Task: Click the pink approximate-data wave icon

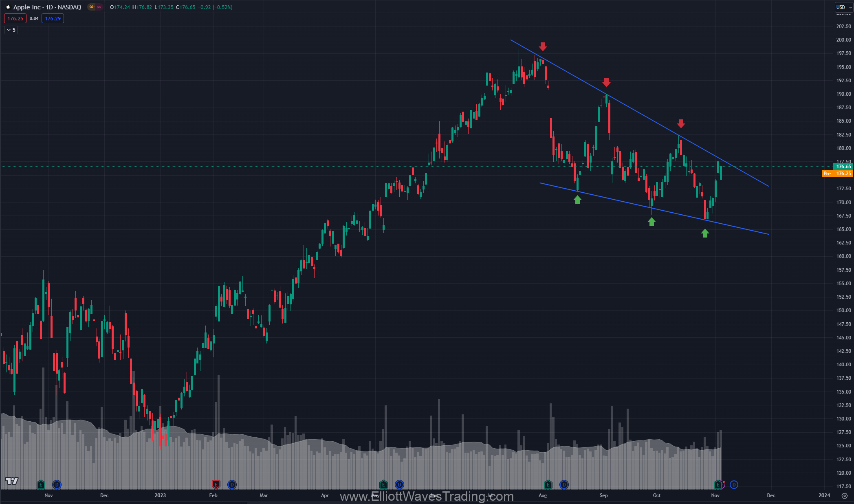Action: click(99, 7)
